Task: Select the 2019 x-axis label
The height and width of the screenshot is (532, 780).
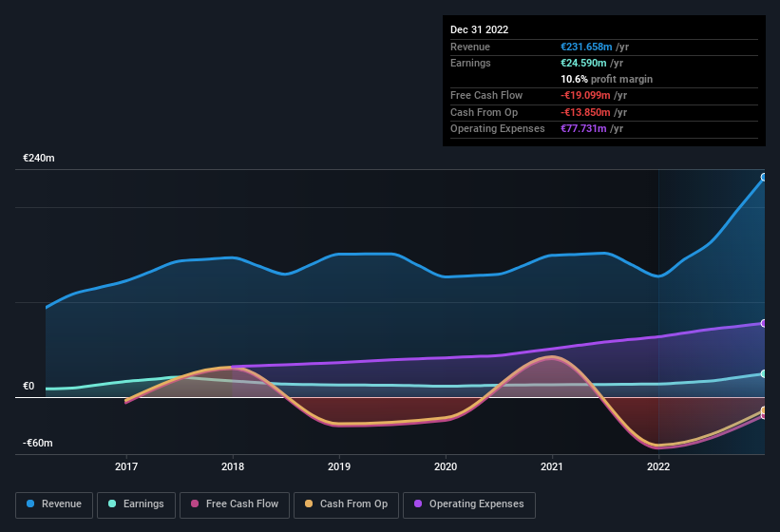Action: pyautogui.click(x=339, y=466)
